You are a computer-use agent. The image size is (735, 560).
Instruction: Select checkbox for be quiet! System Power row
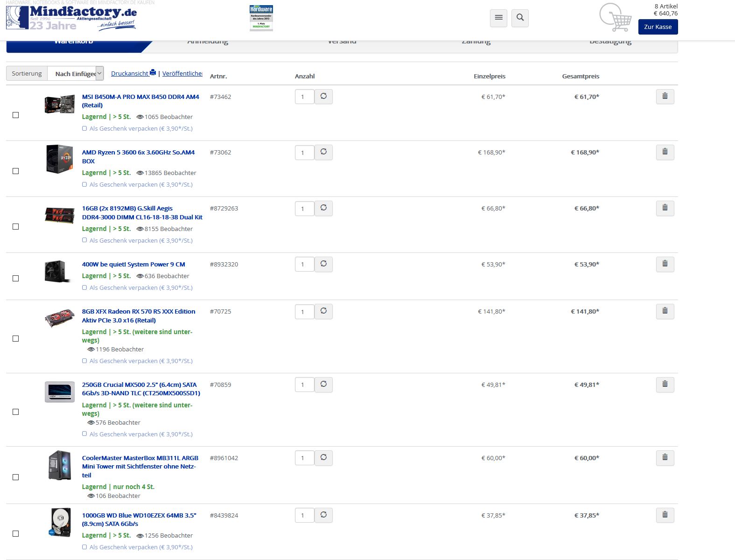coord(16,278)
